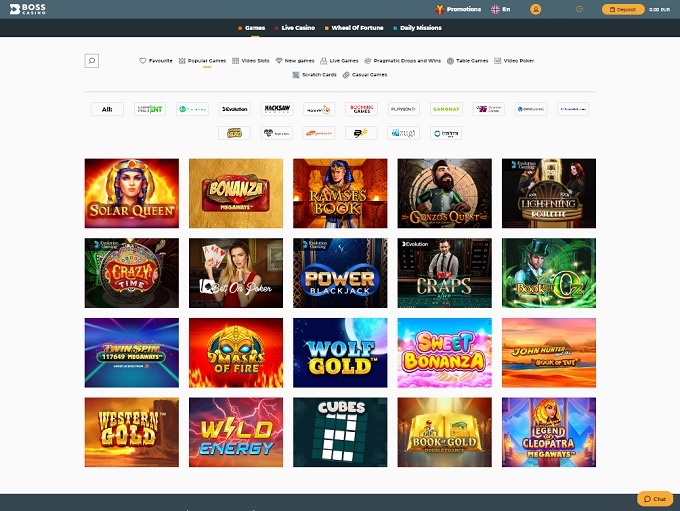Screen dimensions: 680x511
Task: Select the Video Poker category
Action: (x=514, y=61)
